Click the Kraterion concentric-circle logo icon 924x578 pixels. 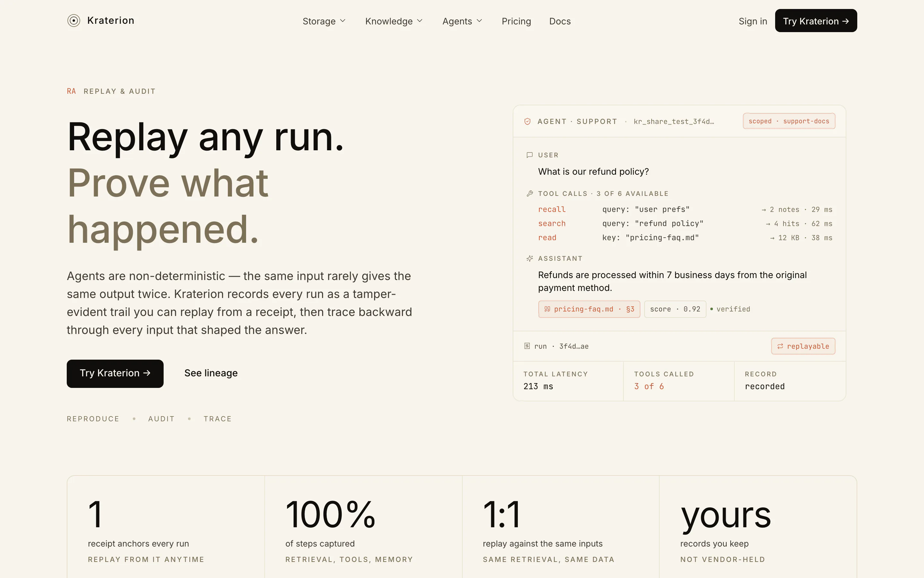[x=74, y=21]
